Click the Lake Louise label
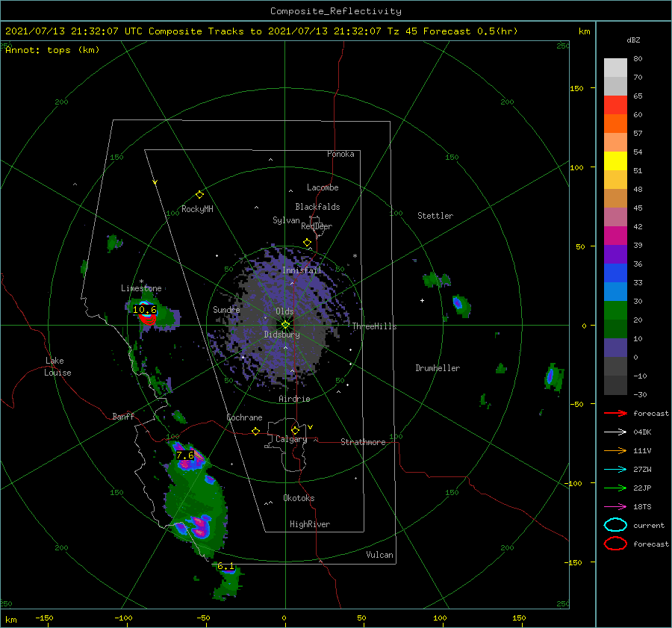This screenshot has width=672, height=628. tap(57, 367)
